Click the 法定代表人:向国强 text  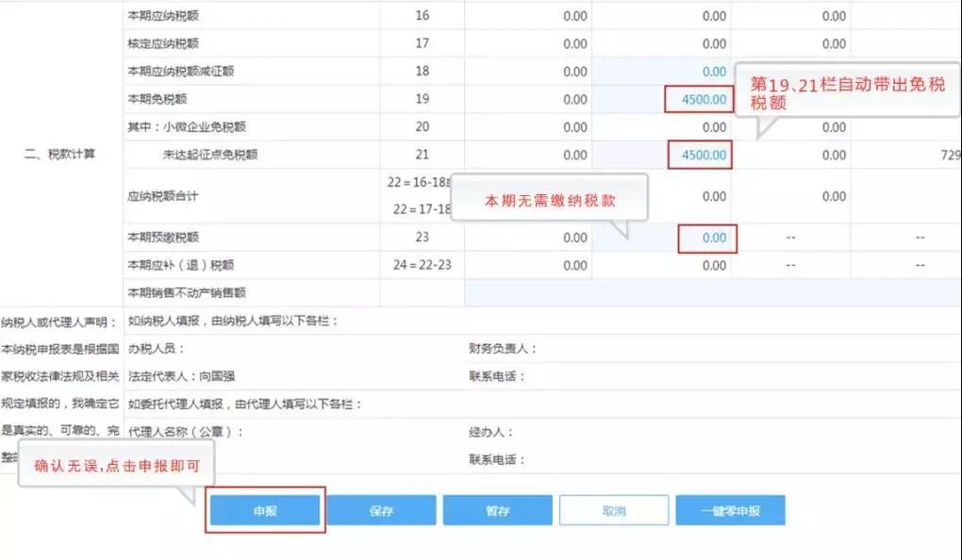point(181,376)
